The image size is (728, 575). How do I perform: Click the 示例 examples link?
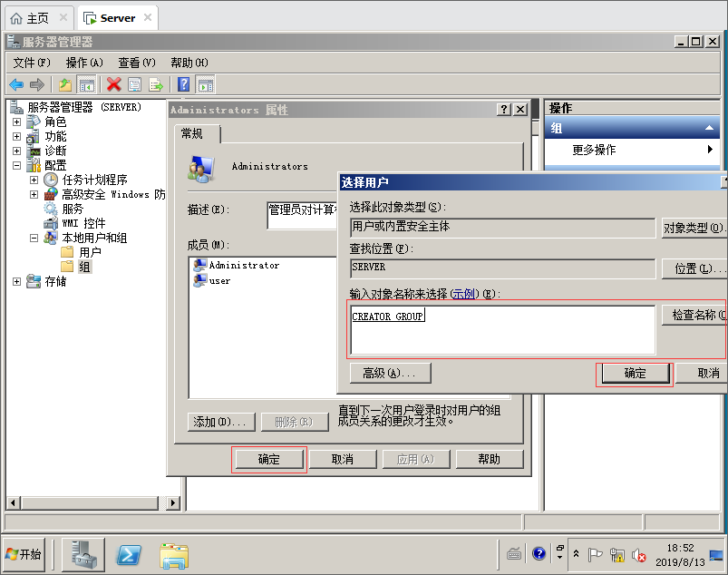[463, 294]
